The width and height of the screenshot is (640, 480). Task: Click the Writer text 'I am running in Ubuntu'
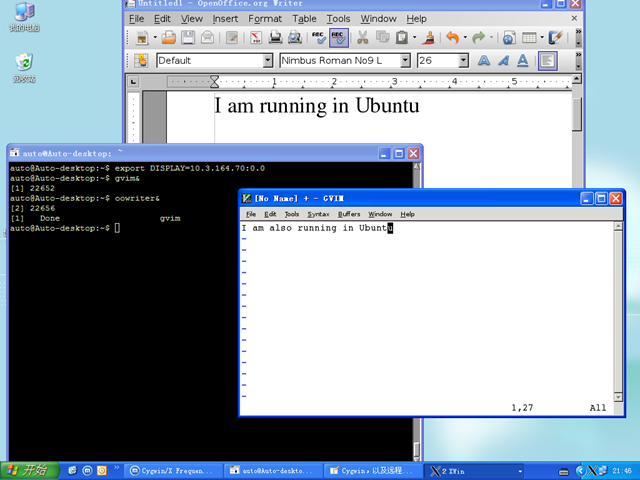pyautogui.click(x=317, y=107)
